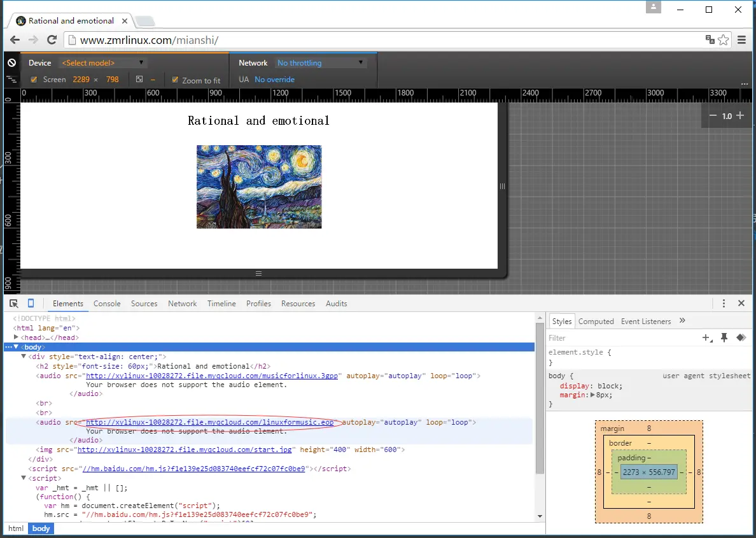Select the Styles pane tab
This screenshot has width=756, height=538.
click(562, 322)
